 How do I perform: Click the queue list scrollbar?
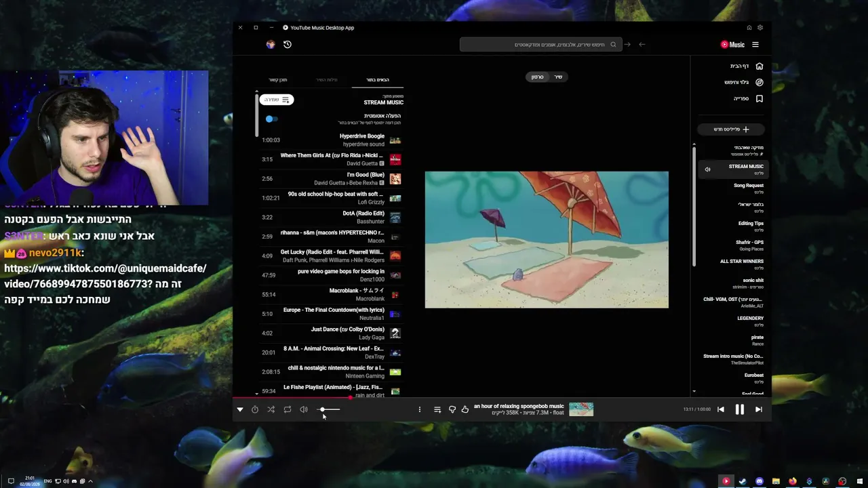click(x=256, y=114)
